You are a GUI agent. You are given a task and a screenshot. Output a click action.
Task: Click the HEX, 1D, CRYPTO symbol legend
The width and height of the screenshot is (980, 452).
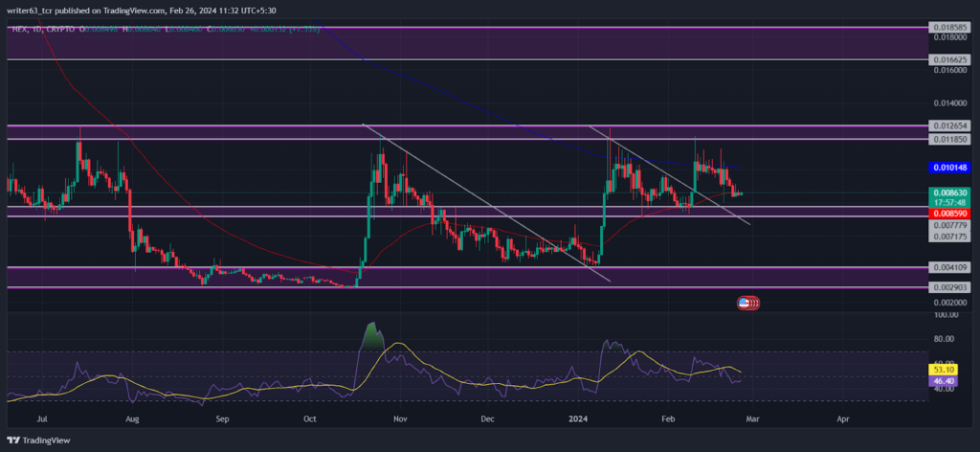coord(43,30)
